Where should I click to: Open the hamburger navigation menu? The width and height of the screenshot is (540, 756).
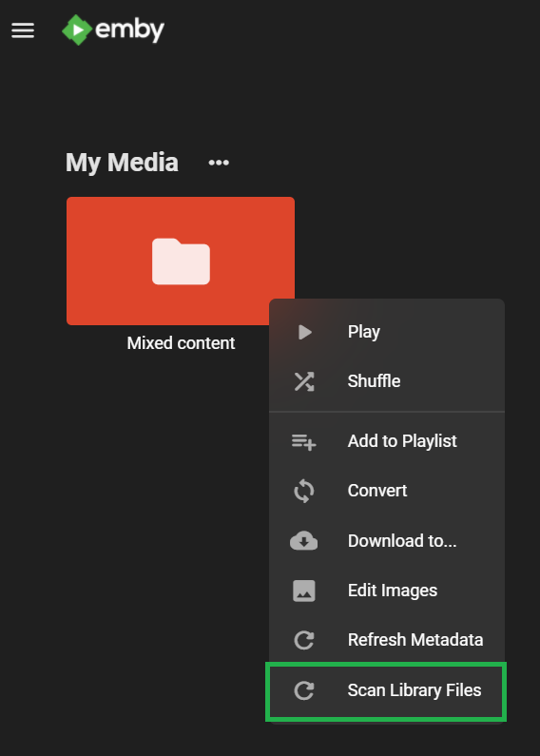click(x=23, y=30)
